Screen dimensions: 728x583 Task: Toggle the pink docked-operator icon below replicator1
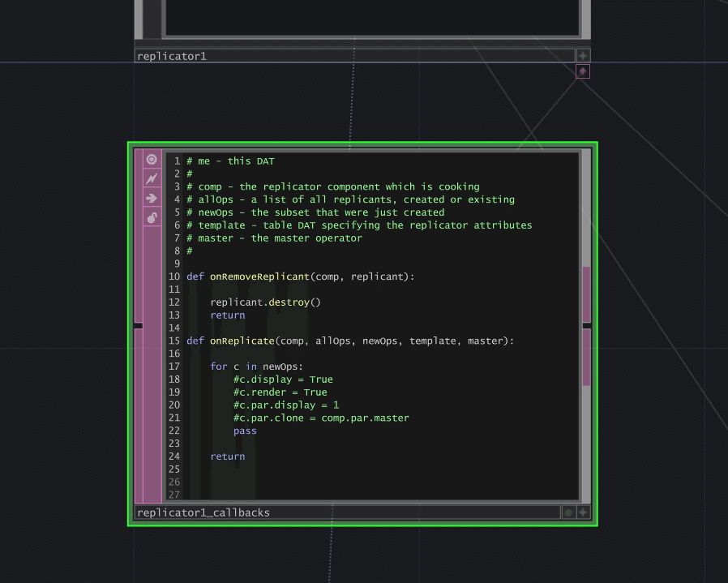point(583,71)
